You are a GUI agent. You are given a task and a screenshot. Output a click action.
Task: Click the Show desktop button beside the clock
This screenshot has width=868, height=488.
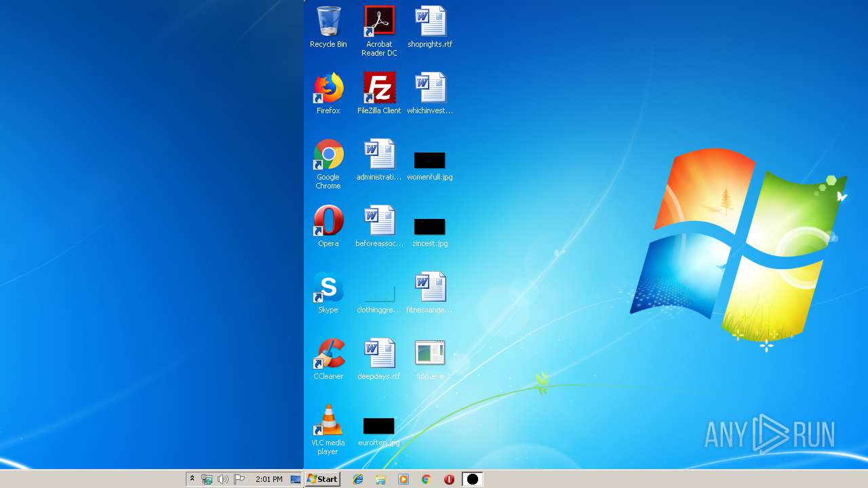pos(296,479)
